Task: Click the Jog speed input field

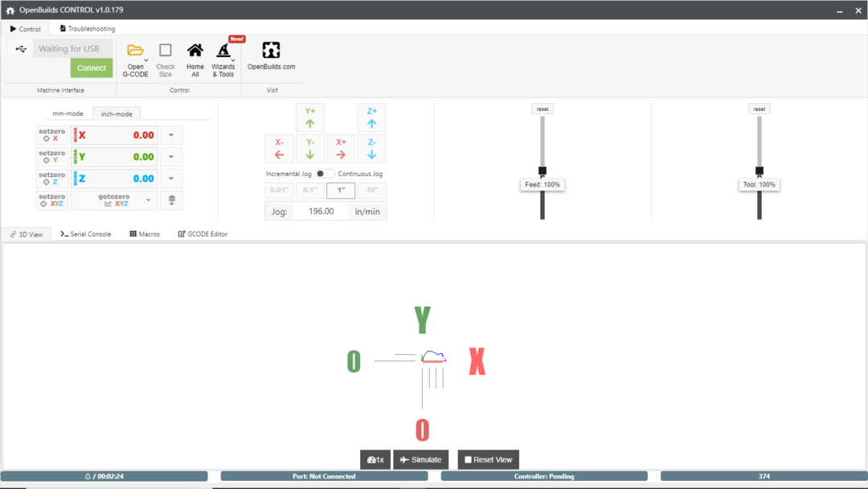Action: [321, 212]
